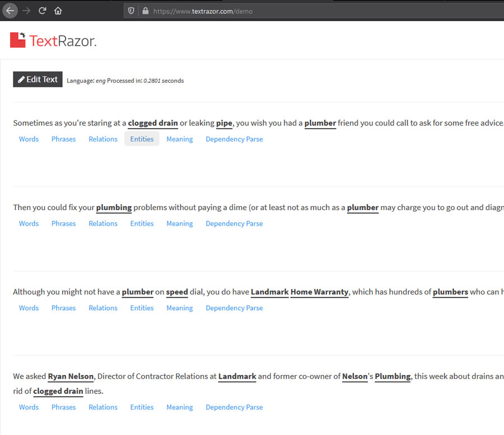
Task: Open Words tab under the first sentence
Action: point(29,139)
